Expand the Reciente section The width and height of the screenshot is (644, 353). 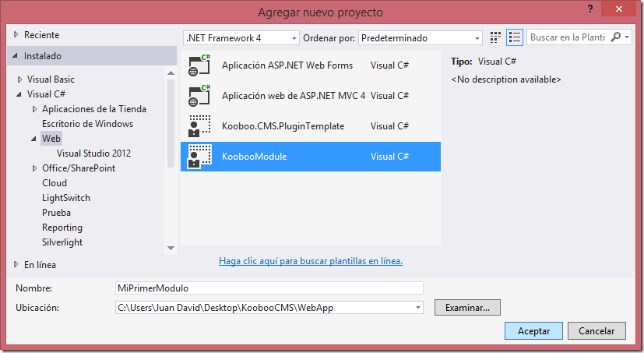(16, 34)
